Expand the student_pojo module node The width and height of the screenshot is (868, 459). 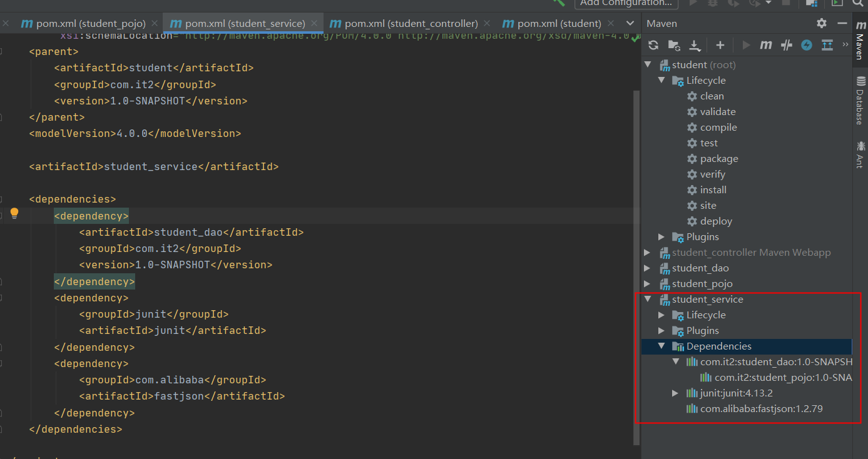pyautogui.click(x=648, y=283)
